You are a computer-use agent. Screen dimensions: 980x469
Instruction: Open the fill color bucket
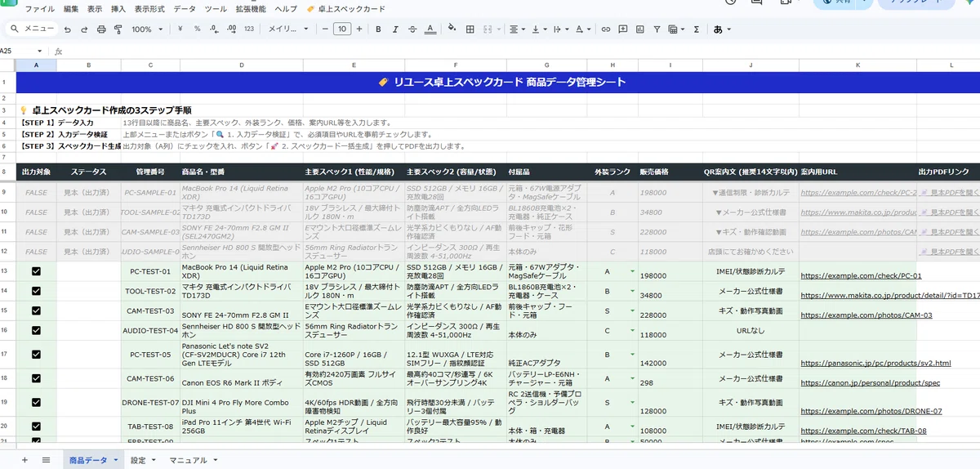click(x=453, y=29)
